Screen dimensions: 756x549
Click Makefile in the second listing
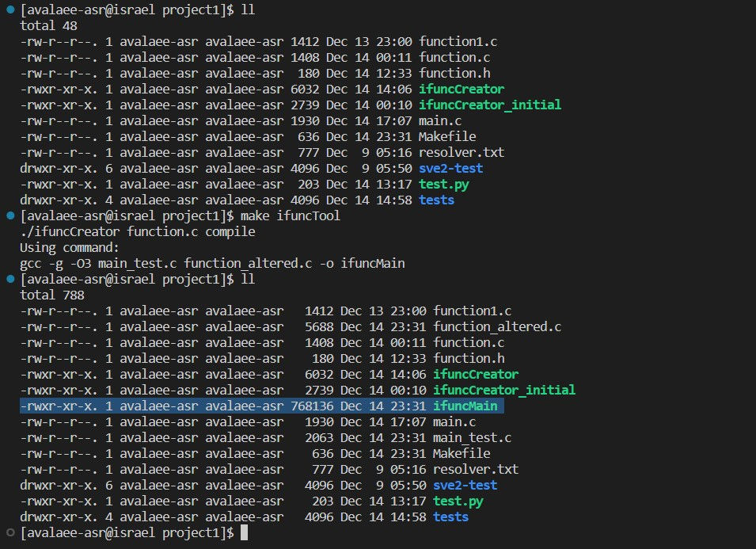click(x=462, y=453)
